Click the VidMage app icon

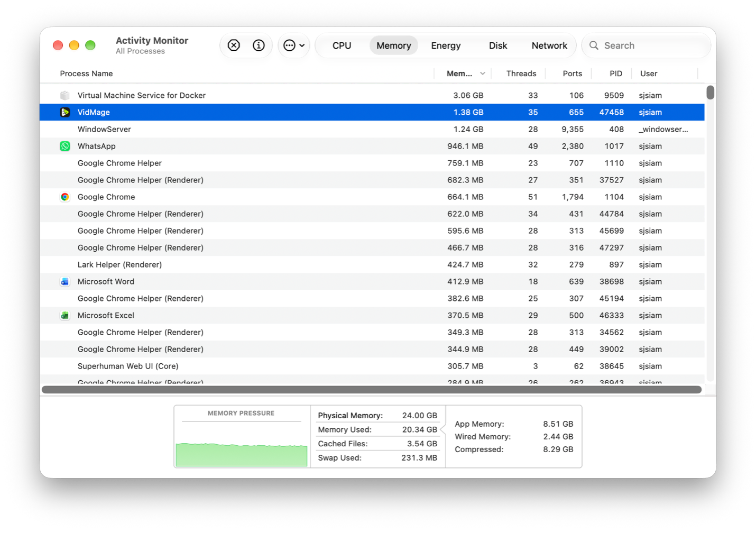click(x=65, y=112)
